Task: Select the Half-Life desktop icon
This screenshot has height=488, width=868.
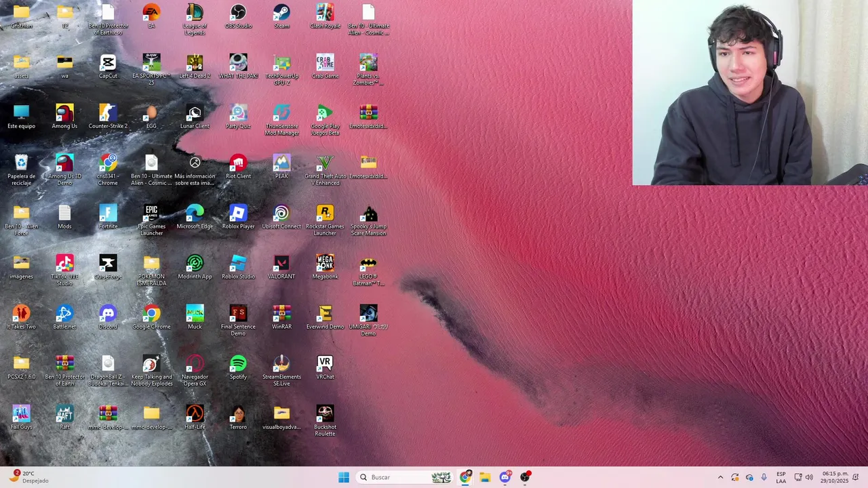Action: click(195, 418)
